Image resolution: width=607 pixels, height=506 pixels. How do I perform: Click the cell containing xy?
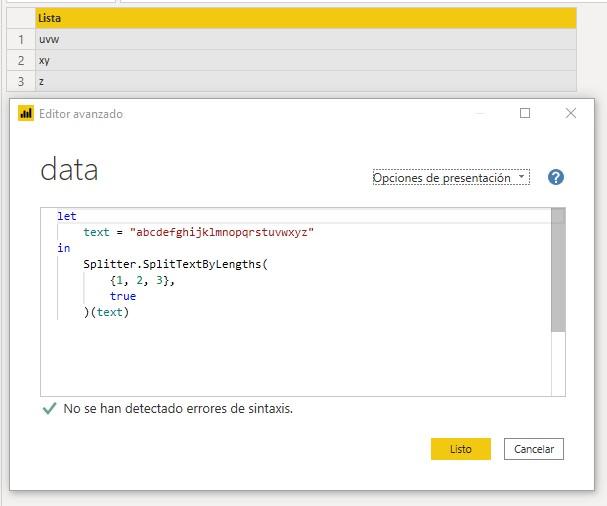tap(305, 60)
